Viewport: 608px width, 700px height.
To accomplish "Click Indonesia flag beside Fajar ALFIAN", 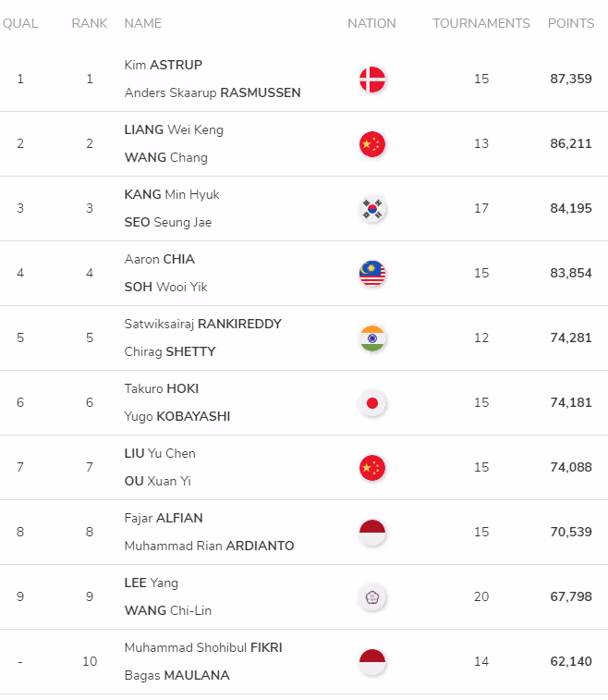I will coord(372,533).
